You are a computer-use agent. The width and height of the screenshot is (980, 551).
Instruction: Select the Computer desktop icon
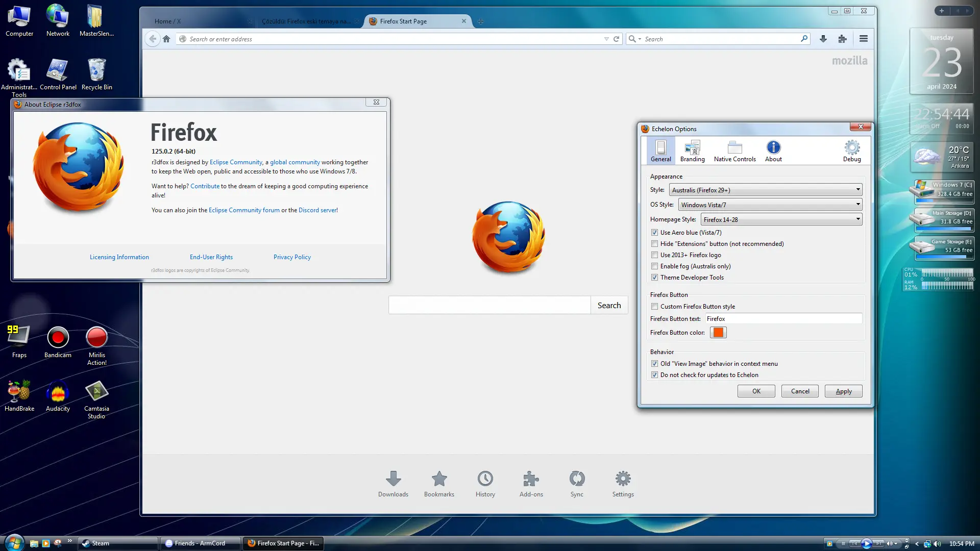coord(19,21)
